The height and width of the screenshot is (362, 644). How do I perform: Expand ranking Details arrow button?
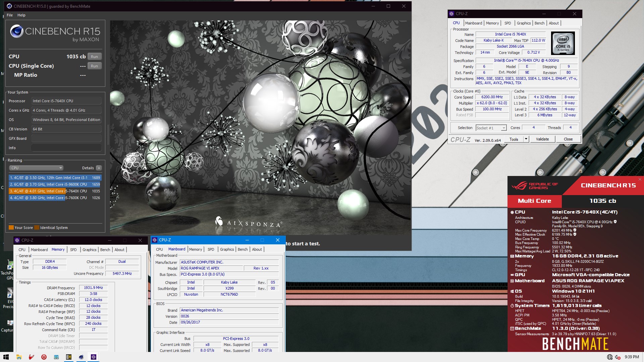[x=99, y=168]
